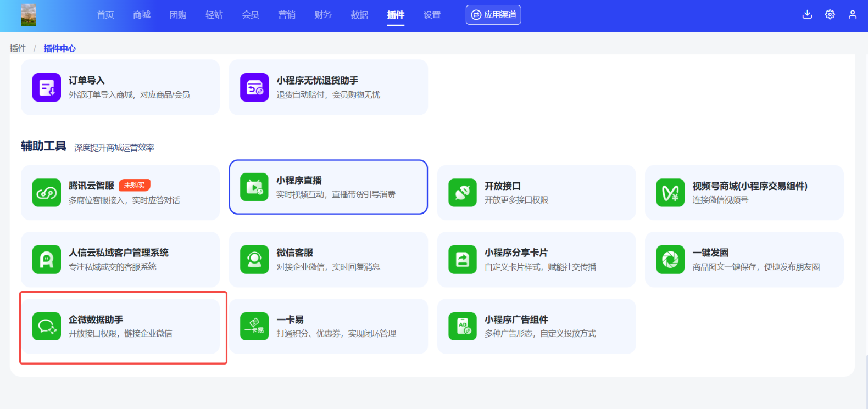Open the 企微数据助手 chat icon
The height and width of the screenshot is (409, 868).
pos(46,327)
